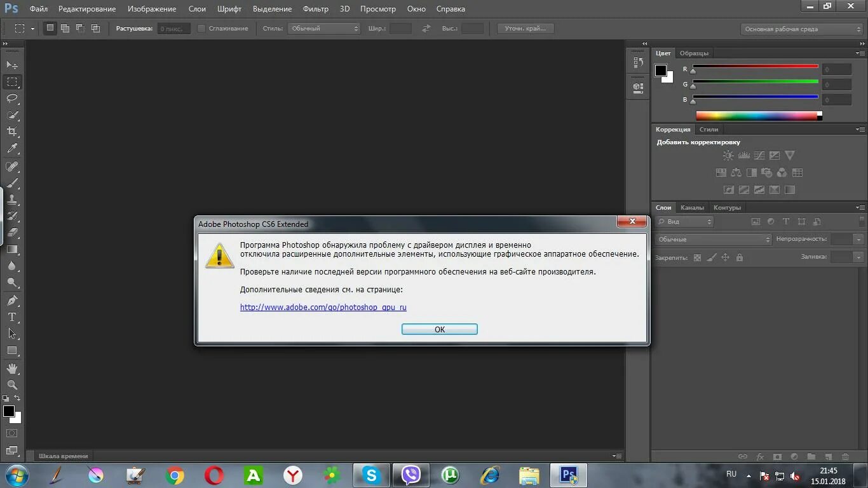Toggle Lock all (padlock) in Закрепить
868x488 pixels.
click(739, 257)
